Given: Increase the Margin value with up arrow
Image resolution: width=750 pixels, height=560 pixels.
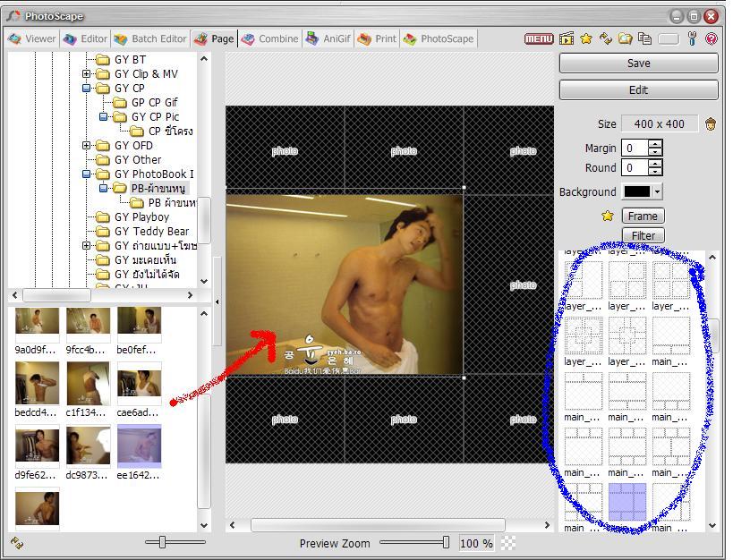Looking at the screenshot, I should point(655,143).
